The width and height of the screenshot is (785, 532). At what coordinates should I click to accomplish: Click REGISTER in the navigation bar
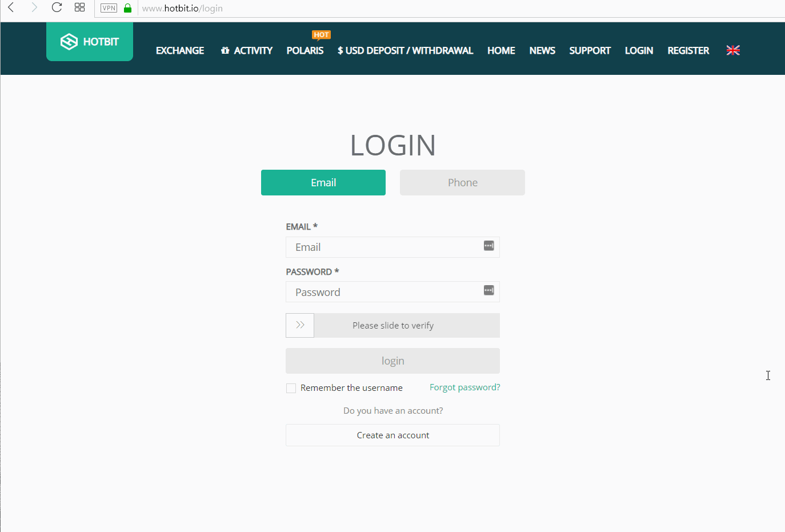pyautogui.click(x=688, y=50)
